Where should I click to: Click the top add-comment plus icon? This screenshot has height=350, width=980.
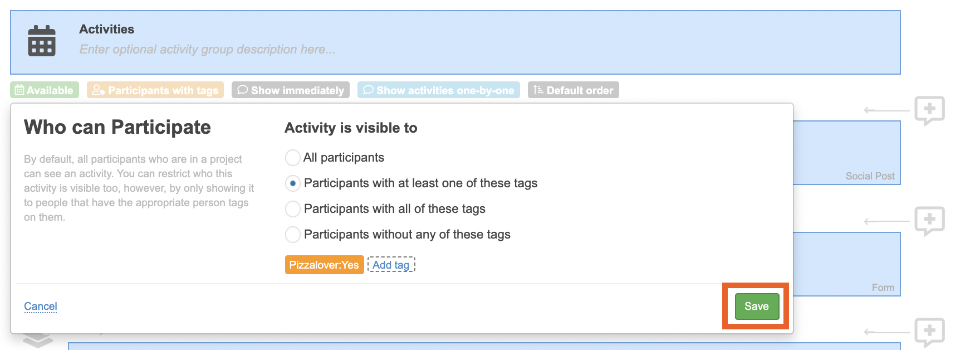click(929, 110)
